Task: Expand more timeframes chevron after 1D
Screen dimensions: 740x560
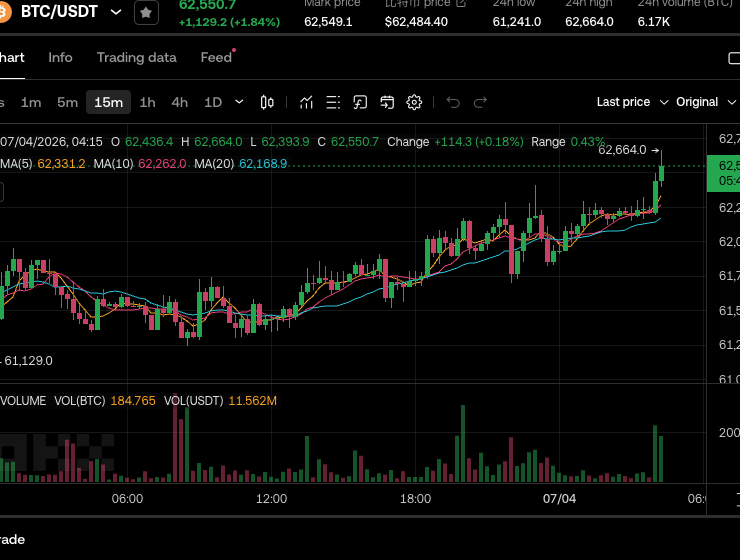Action: pyautogui.click(x=239, y=102)
